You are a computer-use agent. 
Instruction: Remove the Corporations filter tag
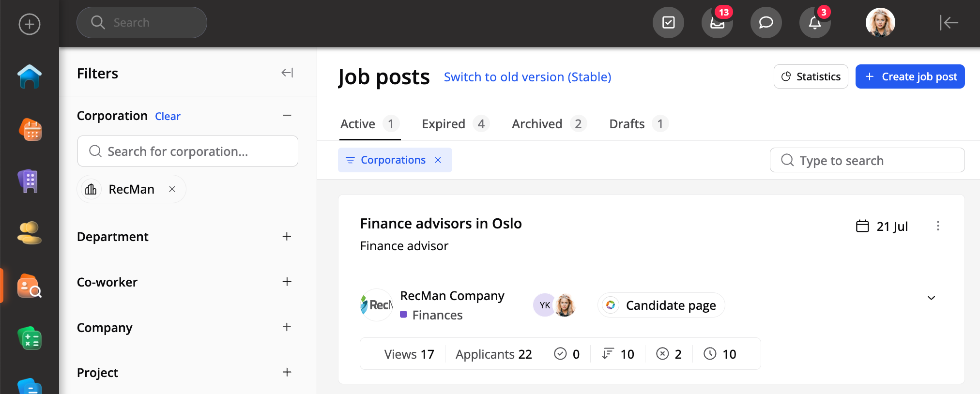(438, 160)
